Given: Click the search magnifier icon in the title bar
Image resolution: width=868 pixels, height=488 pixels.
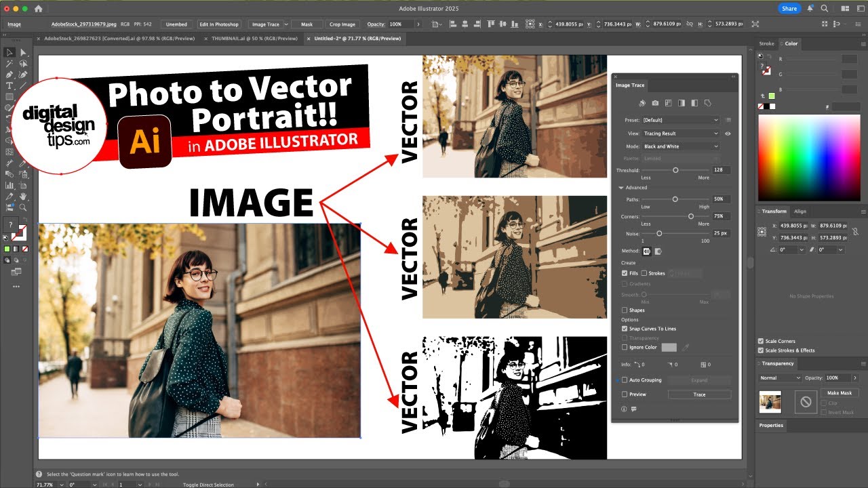Looking at the screenshot, I should point(825,8).
